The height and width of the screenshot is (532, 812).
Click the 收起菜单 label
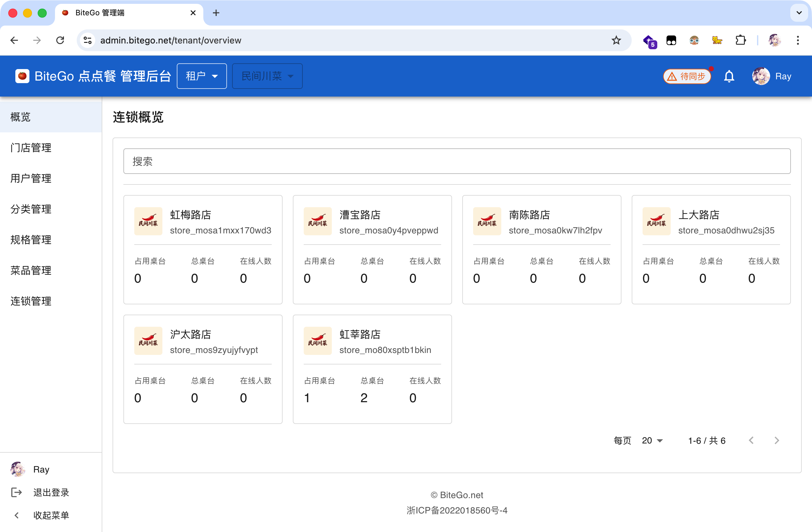pos(51,515)
